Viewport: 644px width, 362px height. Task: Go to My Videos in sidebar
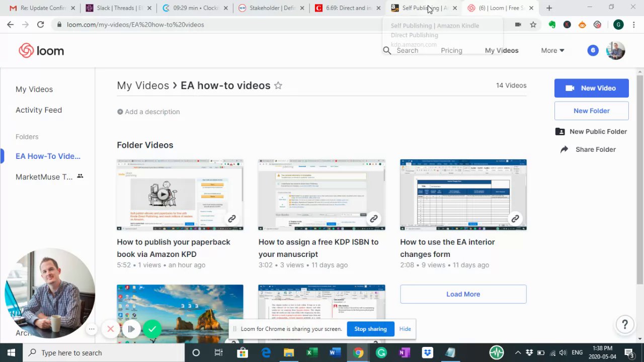34,89
